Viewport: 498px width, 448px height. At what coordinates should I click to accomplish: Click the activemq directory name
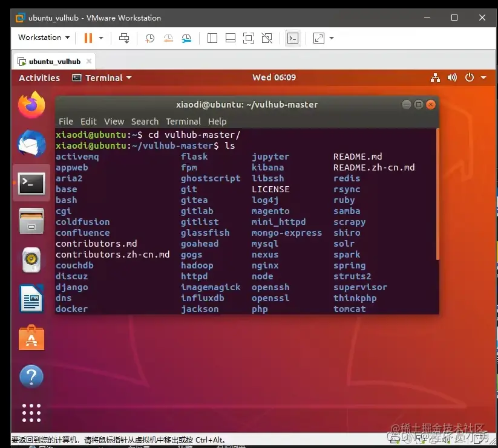pos(77,157)
